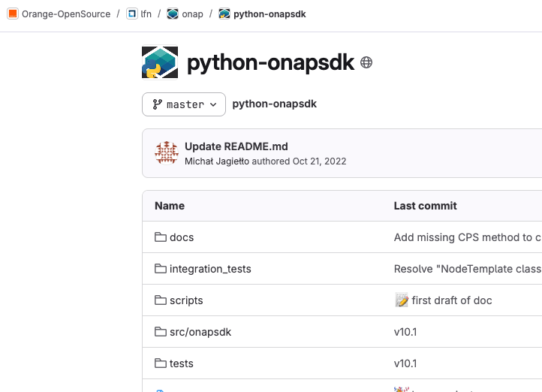Click the python-onapsdk path next to branch
The height and width of the screenshot is (392, 542).
pyautogui.click(x=275, y=104)
